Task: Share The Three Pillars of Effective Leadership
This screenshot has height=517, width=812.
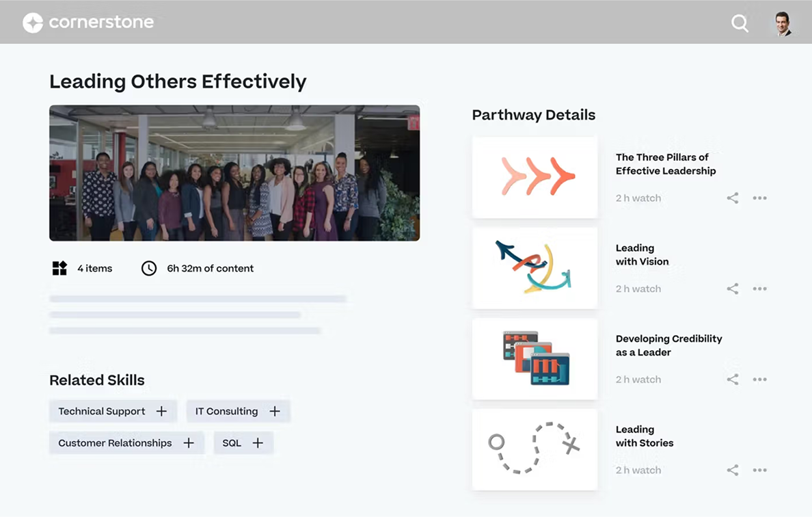Action: [x=732, y=198]
